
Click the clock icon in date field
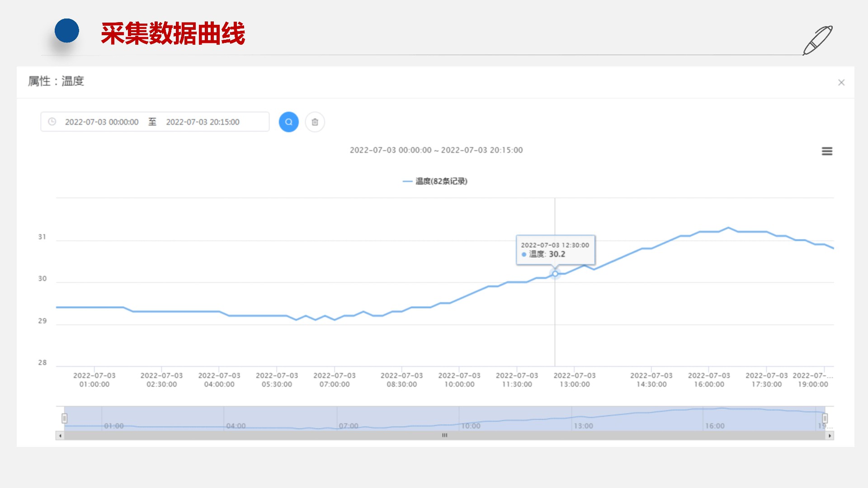(52, 122)
